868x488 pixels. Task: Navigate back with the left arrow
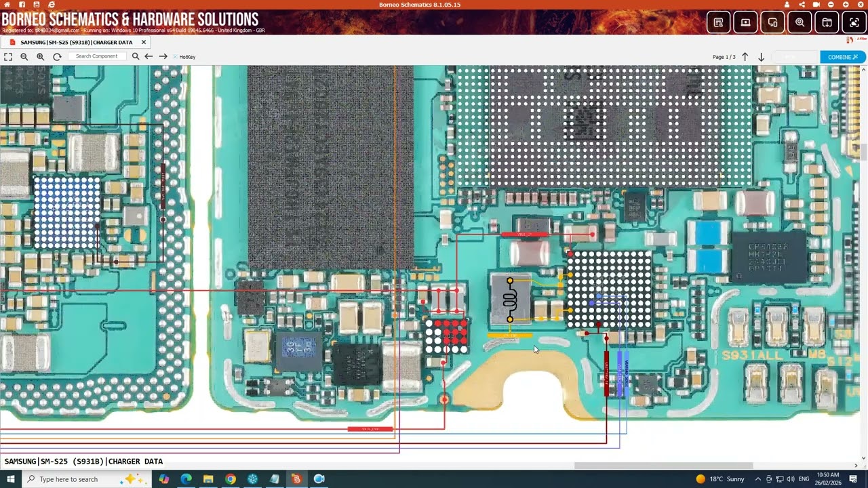tap(149, 56)
